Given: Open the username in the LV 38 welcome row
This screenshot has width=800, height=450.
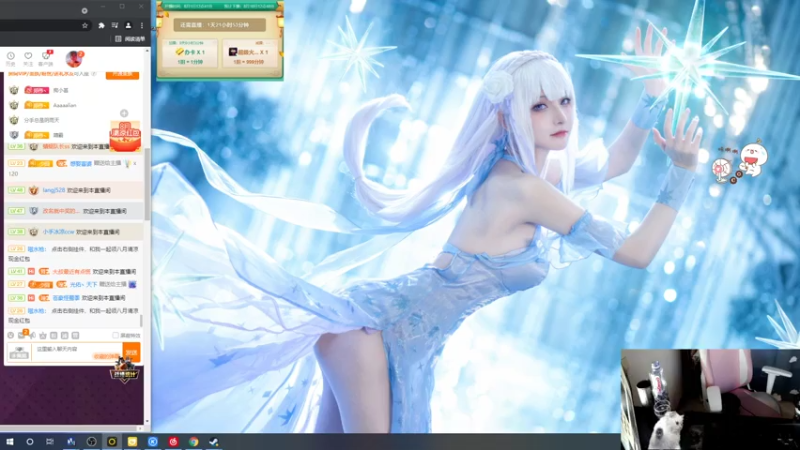Looking at the screenshot, I should click(59, 232).
